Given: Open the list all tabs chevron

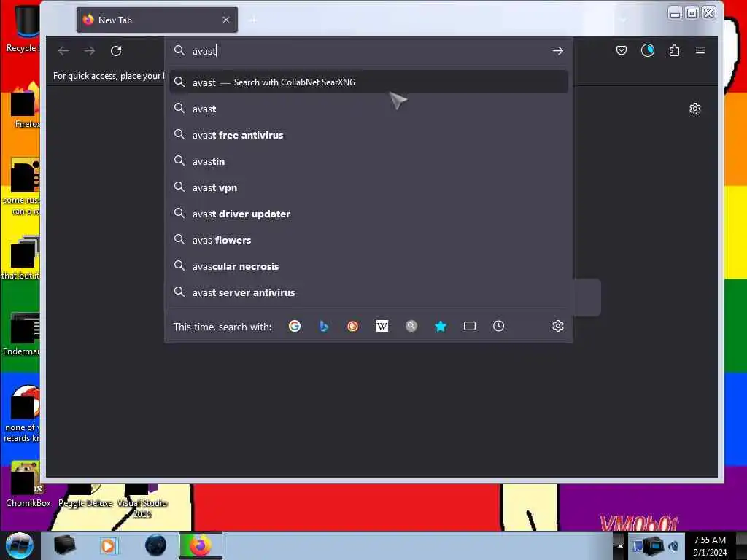Looking at the screenshot, I should coord(623,20).
